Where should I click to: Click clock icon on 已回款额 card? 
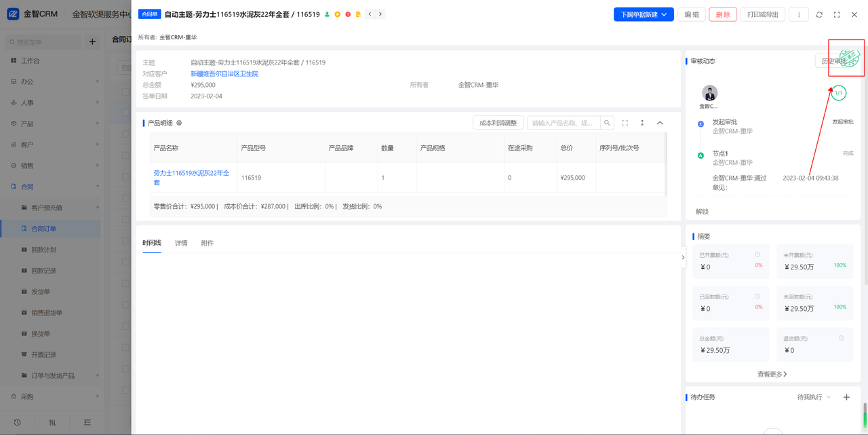tap(757, 297)
